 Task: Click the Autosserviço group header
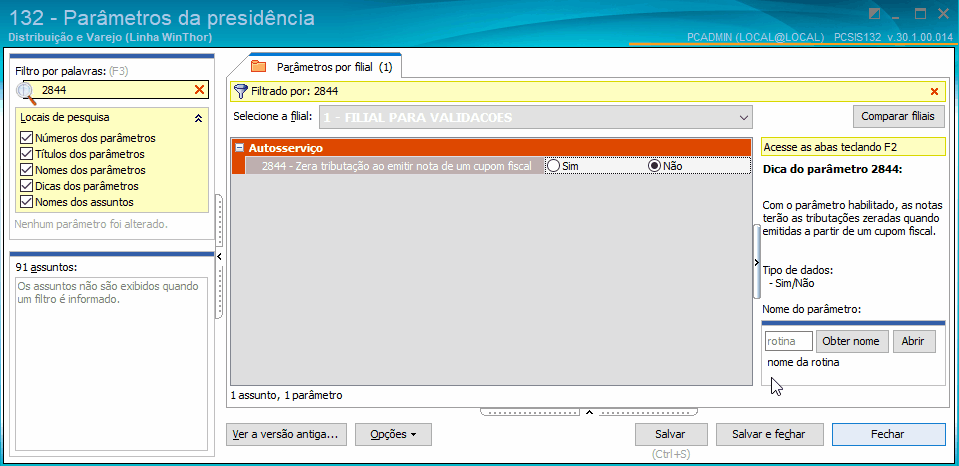coord(491,147)
